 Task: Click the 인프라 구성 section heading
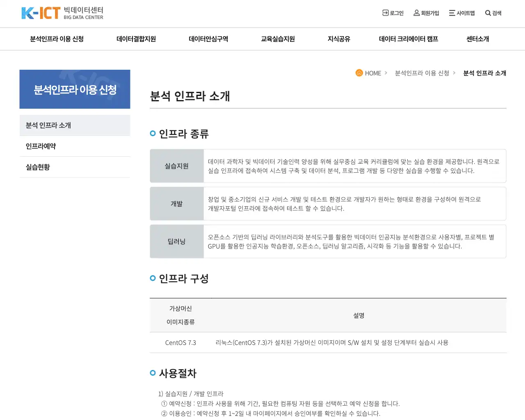tap(184, 278)
